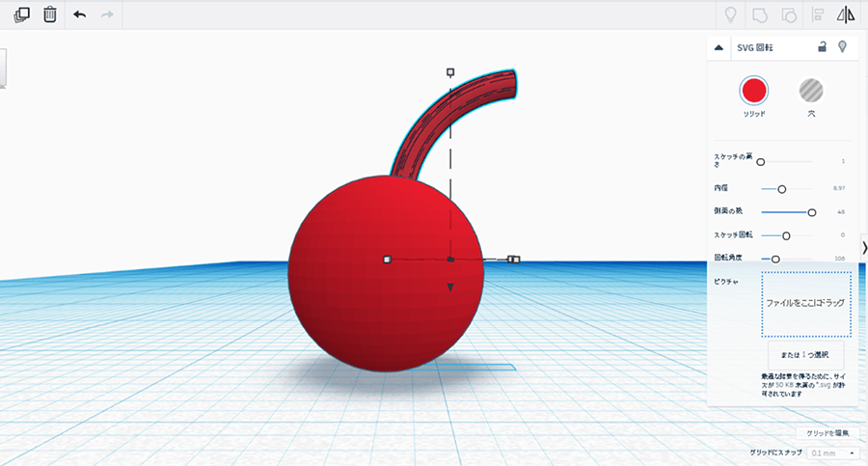Click the black cone arrow below the dashed line

coord(450,287)
